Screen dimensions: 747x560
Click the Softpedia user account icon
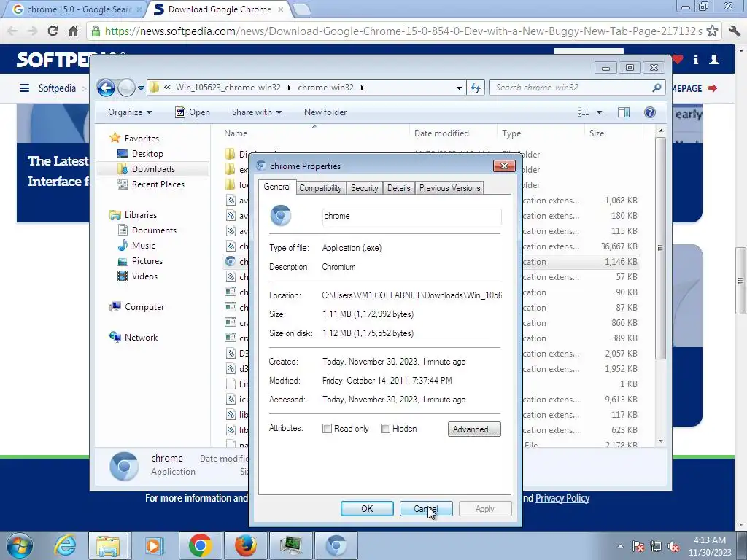(x=713, y=60)
